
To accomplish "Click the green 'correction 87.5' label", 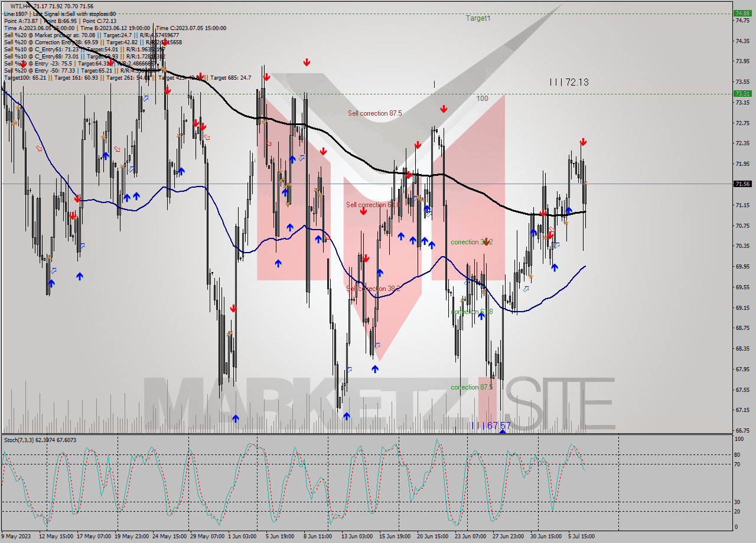I will click(471, 387).
